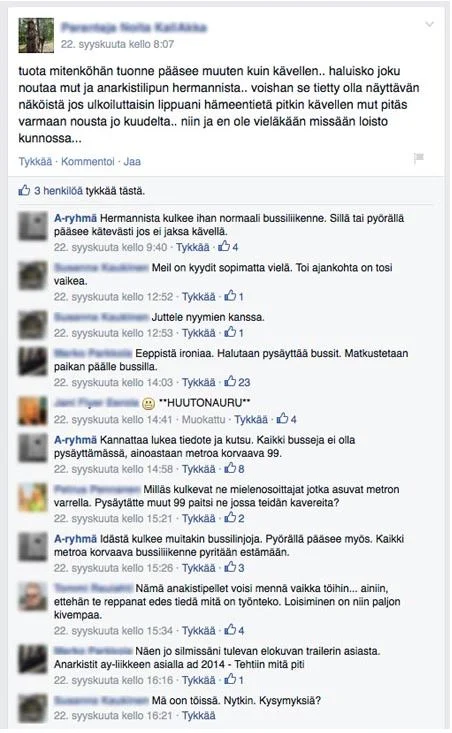
Task: Click the post author's profile picture
Action: (x=36, y=35)
